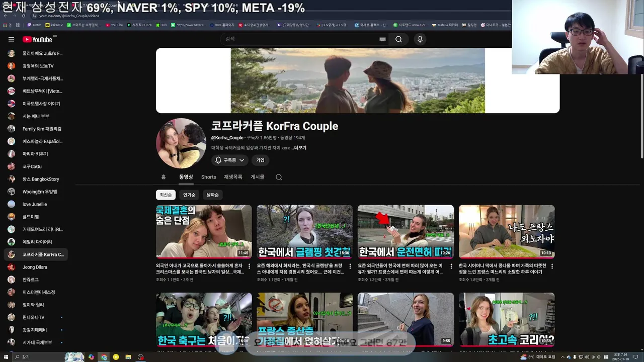Select the 날짜순 sort chip
This screenshot has width=644, height=362.
click(213, 195)
